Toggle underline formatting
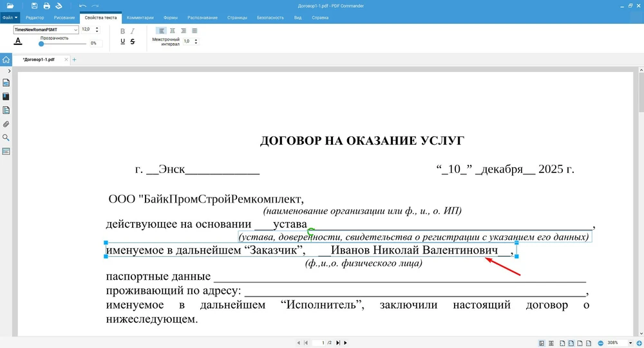This screenshot has height=348, width=644. click(x=123, y=42)
